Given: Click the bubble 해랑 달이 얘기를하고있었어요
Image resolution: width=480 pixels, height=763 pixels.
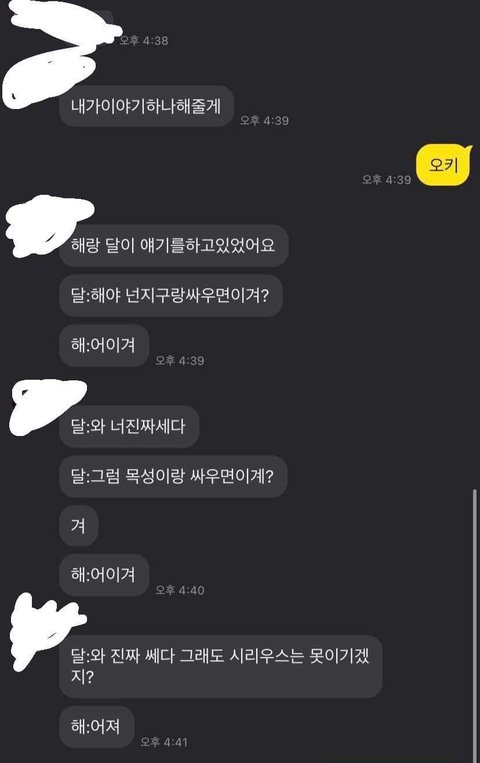Looking at the screenshot, I should 174,245.
